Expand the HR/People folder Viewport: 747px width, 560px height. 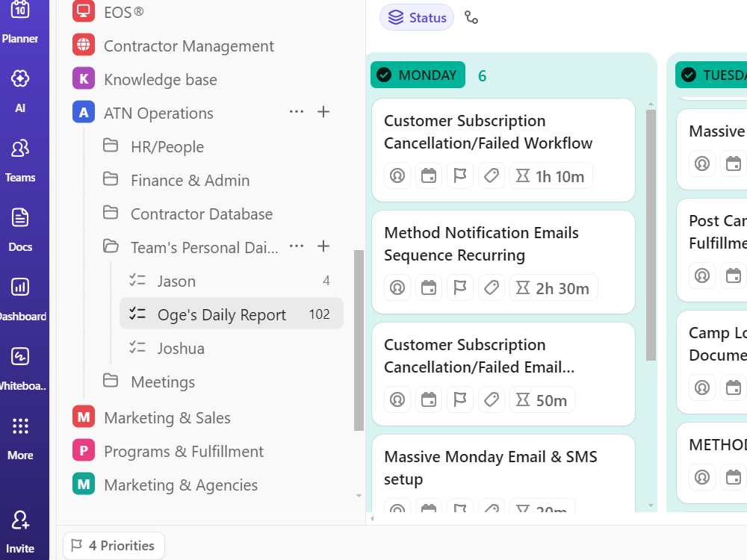(x=111, y=146)
